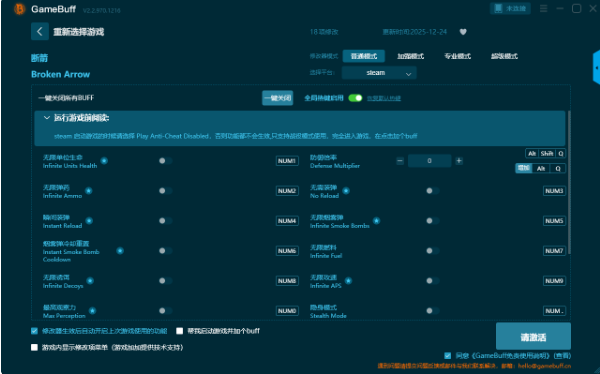Click the Alt Shift Q decrease hotkey box
This screenshot has height=374, width=600.
point(545,154)
